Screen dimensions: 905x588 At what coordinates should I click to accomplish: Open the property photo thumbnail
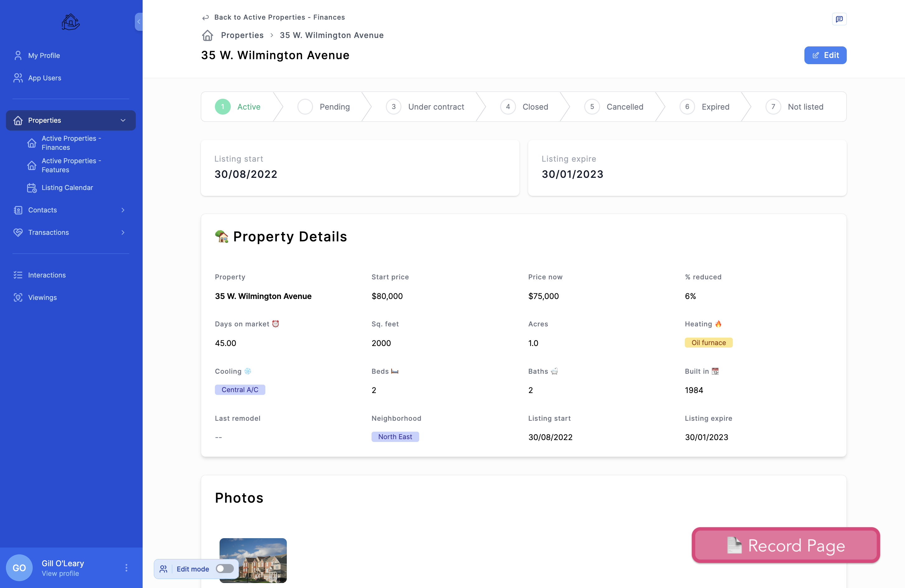coord(253,560)
